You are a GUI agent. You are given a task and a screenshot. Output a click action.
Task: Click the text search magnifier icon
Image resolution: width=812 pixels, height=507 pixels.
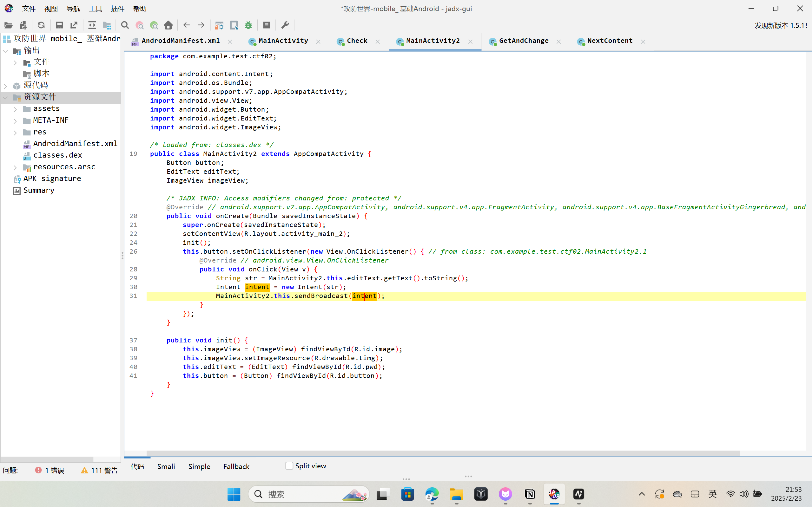125,25
